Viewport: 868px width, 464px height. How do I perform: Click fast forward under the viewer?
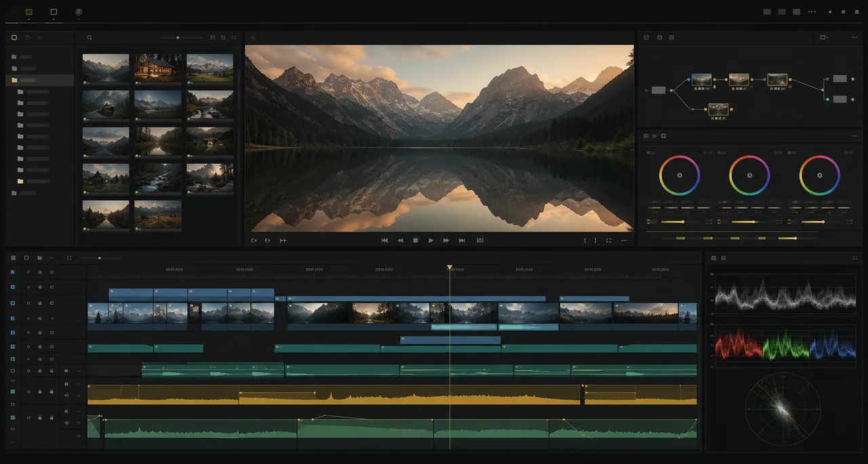tap(446, 240)
